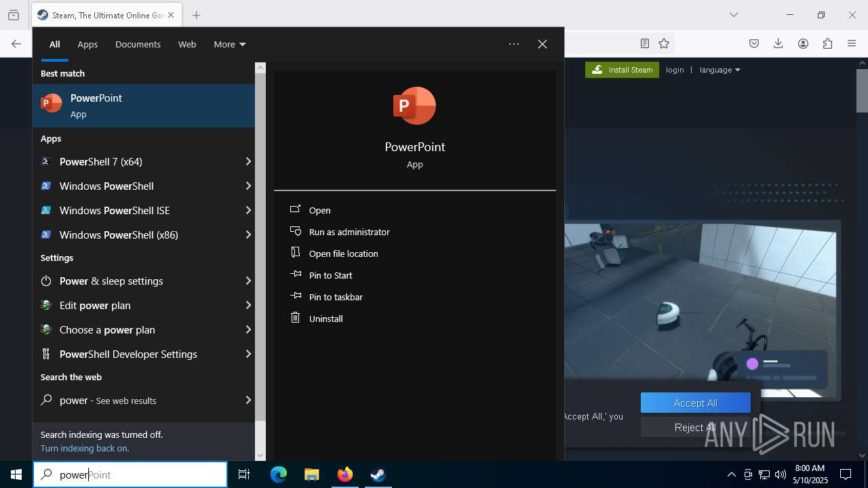Open Firefox extensions menu

click(827, 43)
